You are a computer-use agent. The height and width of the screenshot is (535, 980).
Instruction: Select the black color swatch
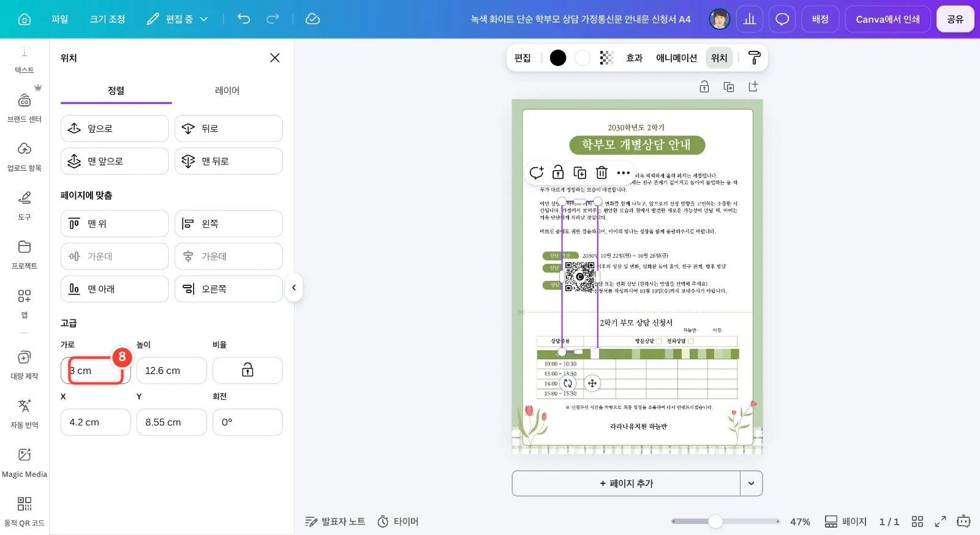pyautogui.click(x=558, y=58)
